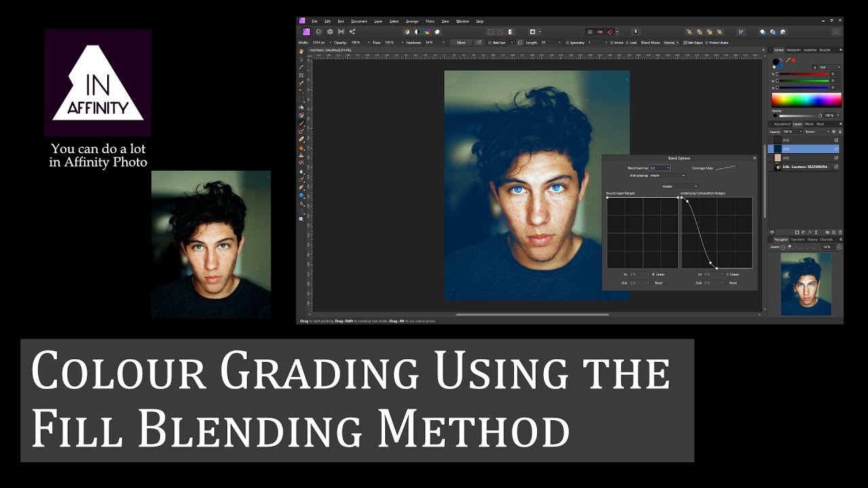The height and width of the screenshot is (488, 868).
Task: Hide the selected blue Fill layer
Action: [x=836, y=148]
